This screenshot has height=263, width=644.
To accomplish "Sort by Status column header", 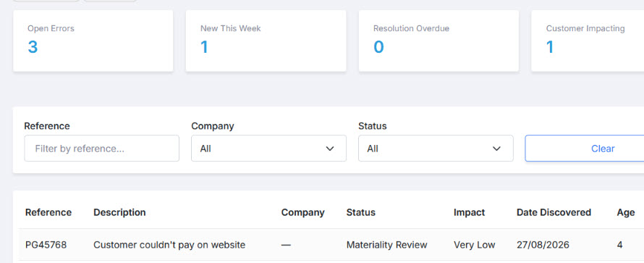I will click(x=360, y=212).
